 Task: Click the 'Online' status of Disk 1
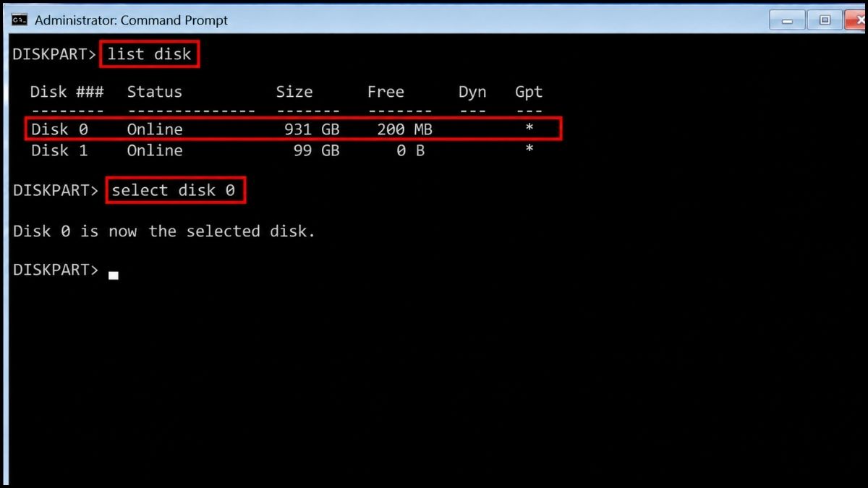155,150
